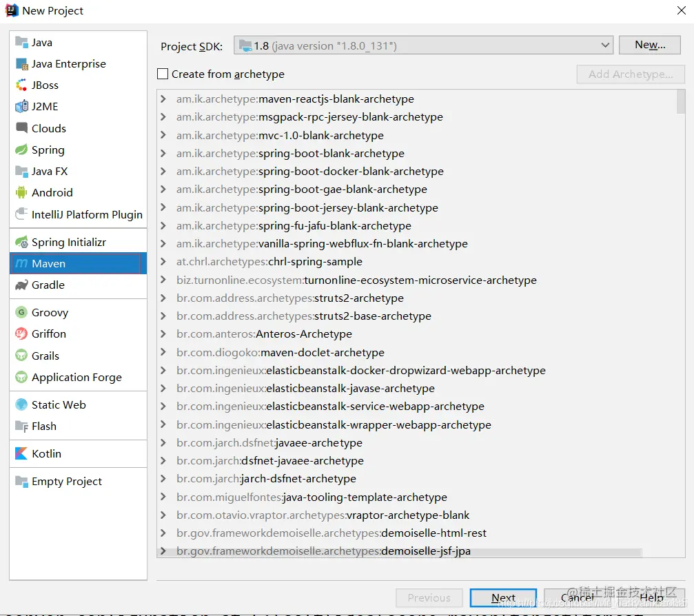This screenshot has width=694, height=616.
Task: Choose the Spring leaf icon
Action: point(21,150)
